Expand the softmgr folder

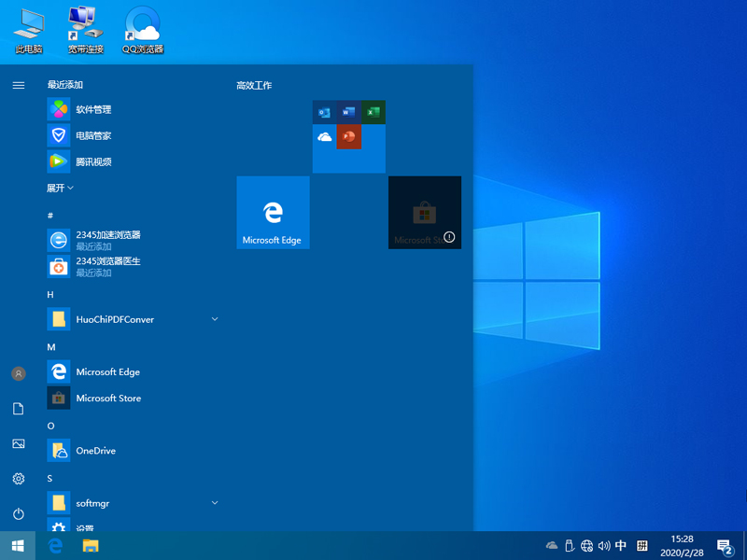[x=215, y=503]
